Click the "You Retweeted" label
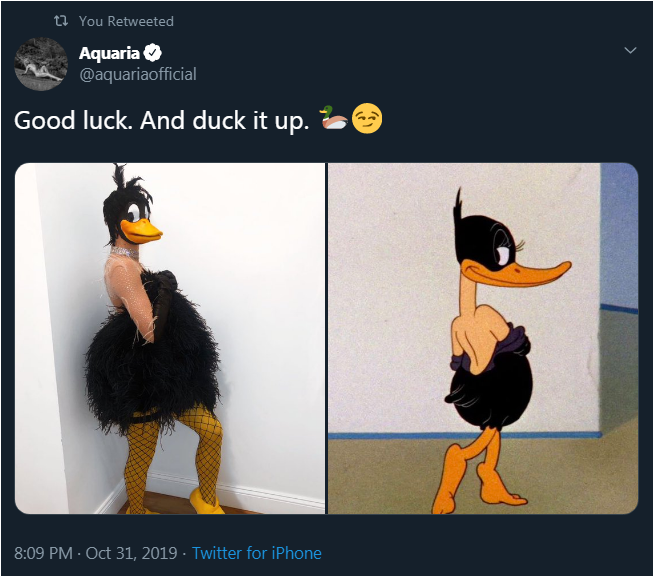654x577 pixels. [126, 21]
